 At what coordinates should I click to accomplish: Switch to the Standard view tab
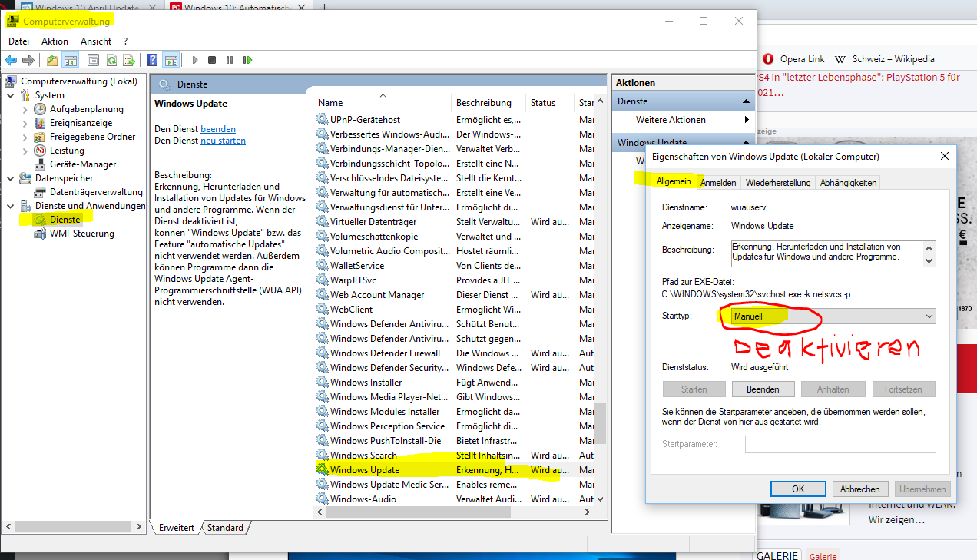[x=226, y=528]
